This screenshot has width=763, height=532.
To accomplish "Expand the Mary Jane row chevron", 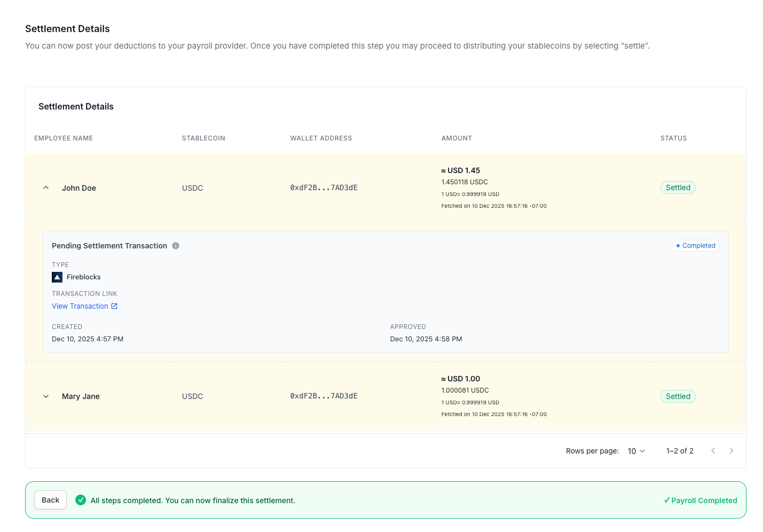I will click(46, 396).
